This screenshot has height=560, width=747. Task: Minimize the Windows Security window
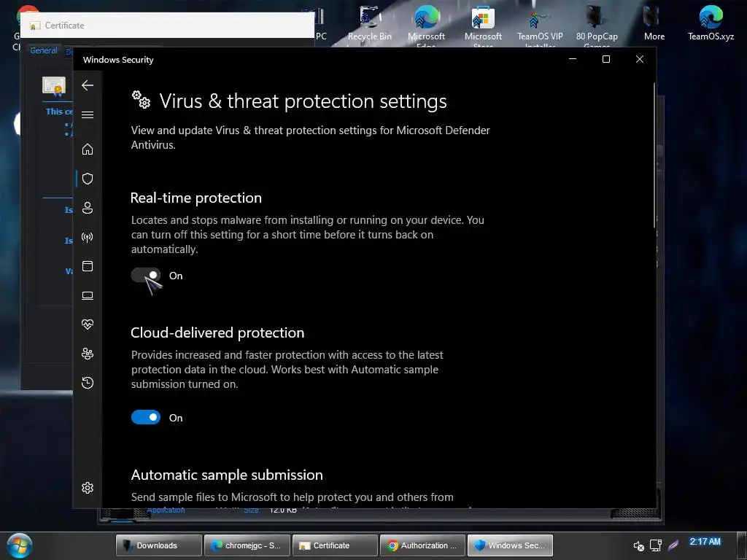573,59
